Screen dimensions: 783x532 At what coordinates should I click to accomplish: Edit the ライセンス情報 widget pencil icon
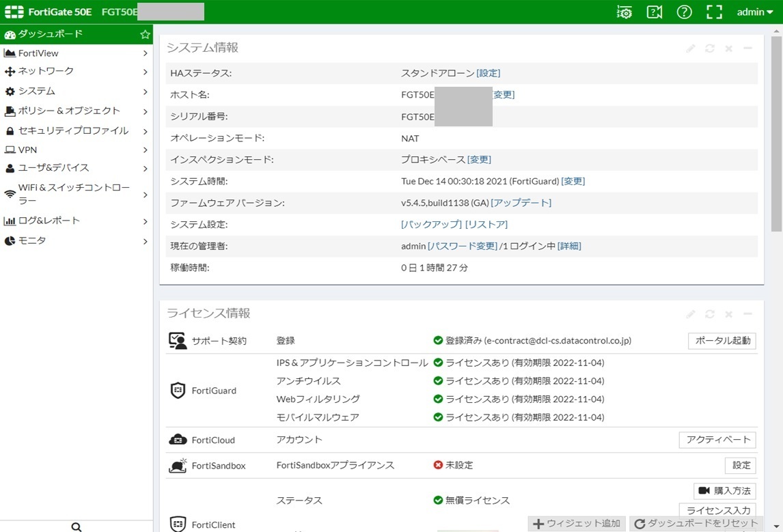691,314
